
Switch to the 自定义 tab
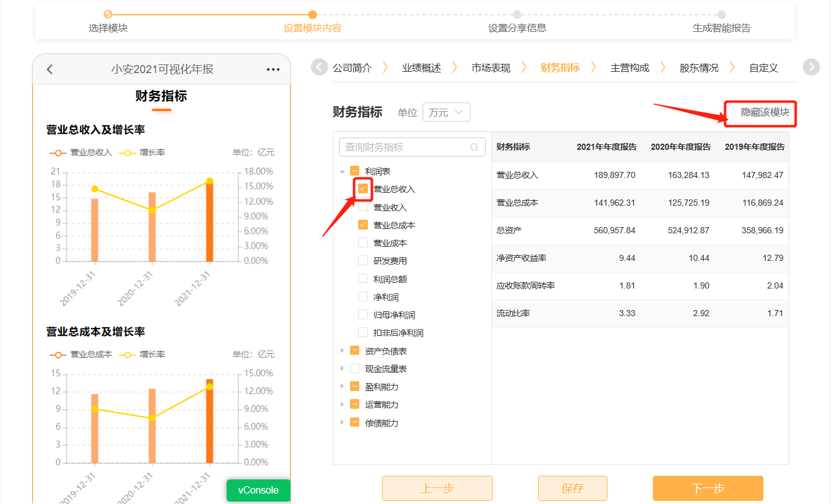(x=763, y=68)
